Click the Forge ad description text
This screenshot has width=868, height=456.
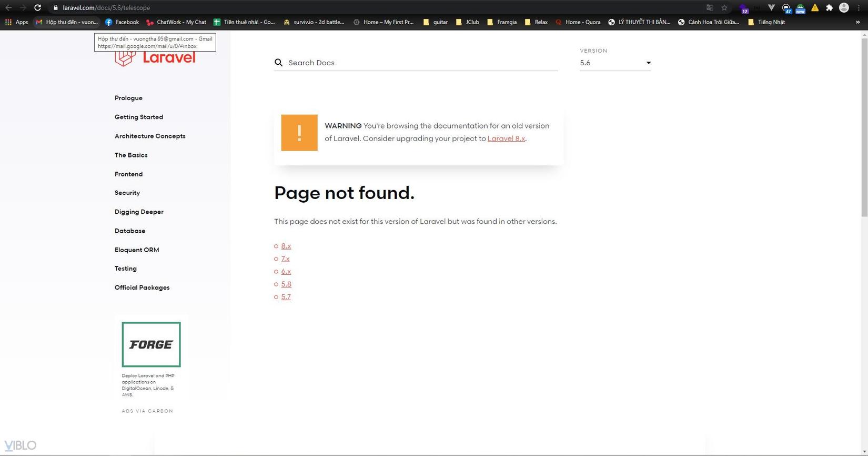[148, 385]
